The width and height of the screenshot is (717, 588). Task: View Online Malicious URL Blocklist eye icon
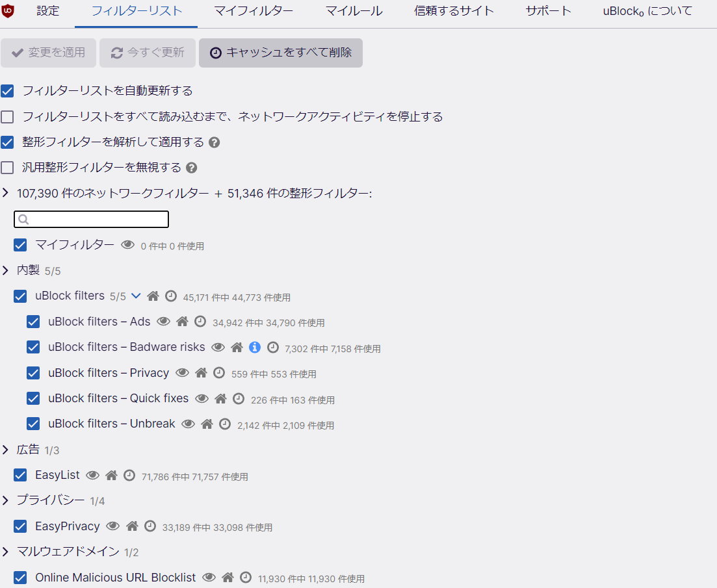[209, 577]
